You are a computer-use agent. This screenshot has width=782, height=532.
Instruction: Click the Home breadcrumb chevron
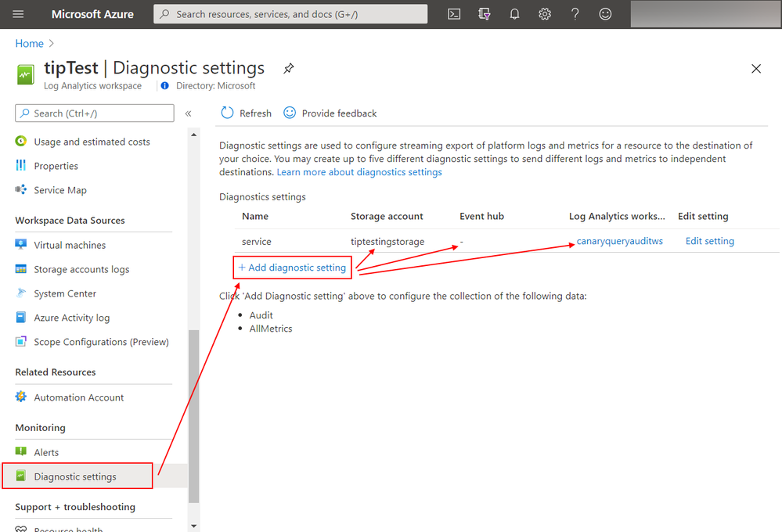click(52, 44)
